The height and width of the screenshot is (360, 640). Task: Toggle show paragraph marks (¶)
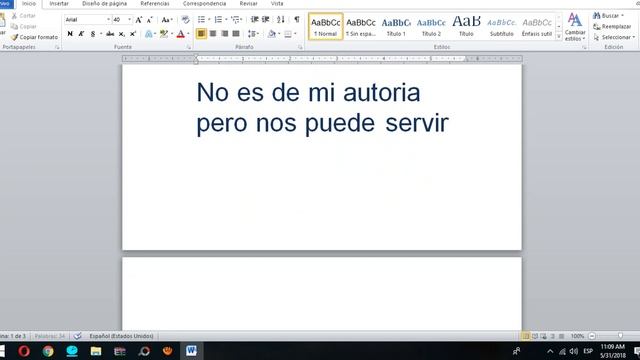click(297, 20)
